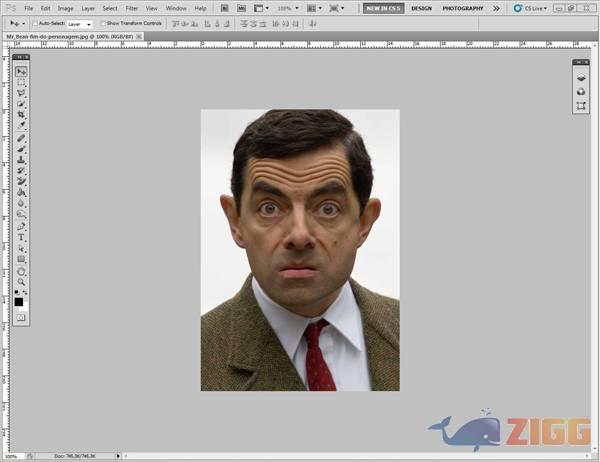Close the Mr_Bean document tab

pos(139,36)
